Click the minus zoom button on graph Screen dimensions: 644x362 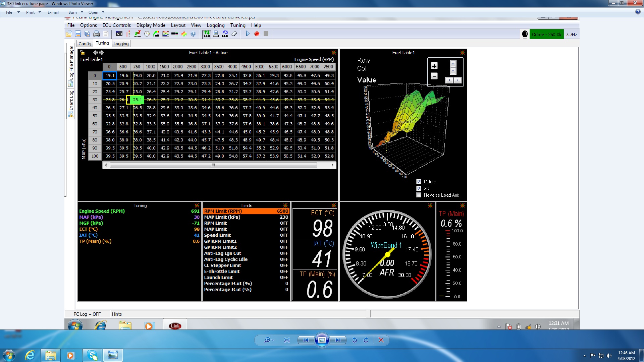[434, 76]
